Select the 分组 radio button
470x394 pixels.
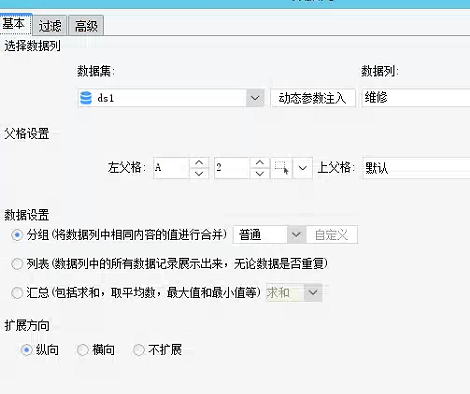(x=17, y=235)
